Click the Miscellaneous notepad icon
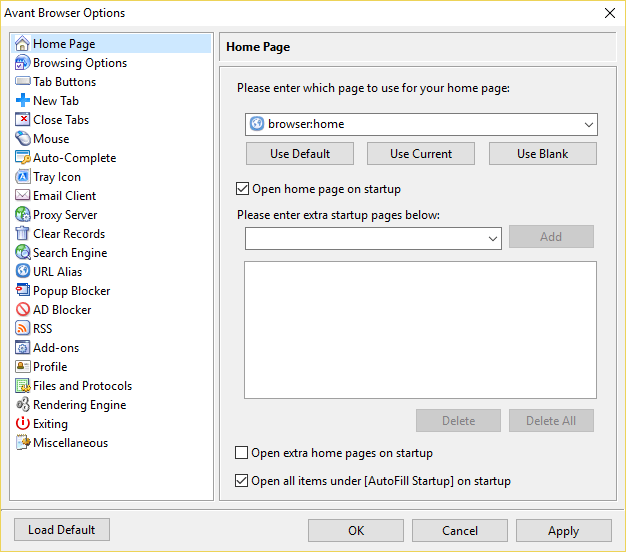 pos(22,442)
